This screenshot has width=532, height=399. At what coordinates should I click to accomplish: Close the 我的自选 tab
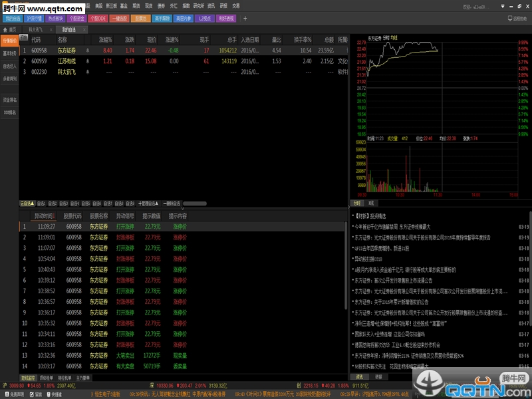pyautogui.click(x=84, y=30)
